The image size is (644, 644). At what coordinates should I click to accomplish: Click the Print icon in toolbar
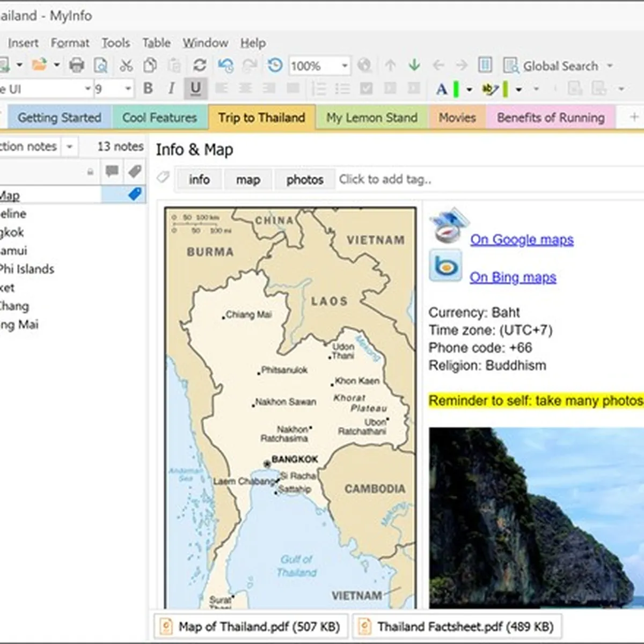tap(77, 65)
